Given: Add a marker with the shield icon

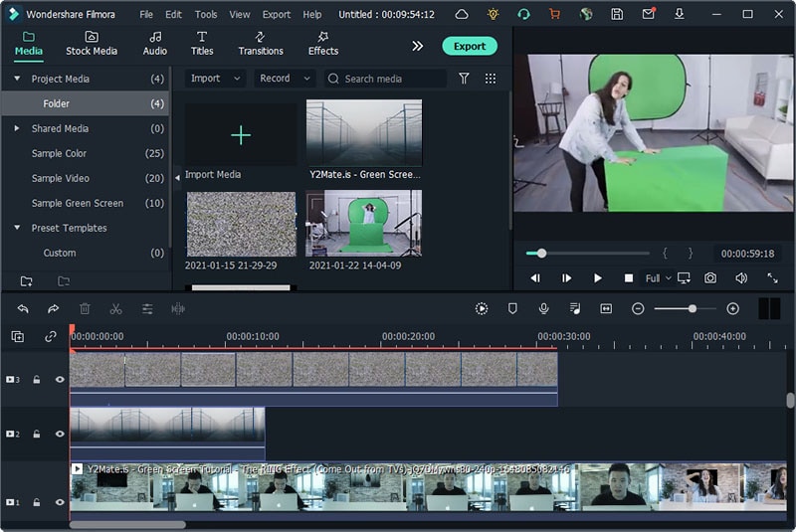Looking at the screenshot, I should [x=512, y=309].
